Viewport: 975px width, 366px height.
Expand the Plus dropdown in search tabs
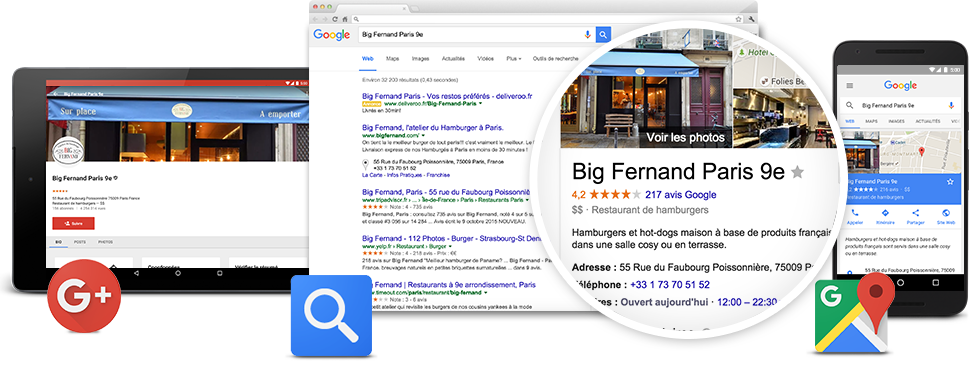514,58
